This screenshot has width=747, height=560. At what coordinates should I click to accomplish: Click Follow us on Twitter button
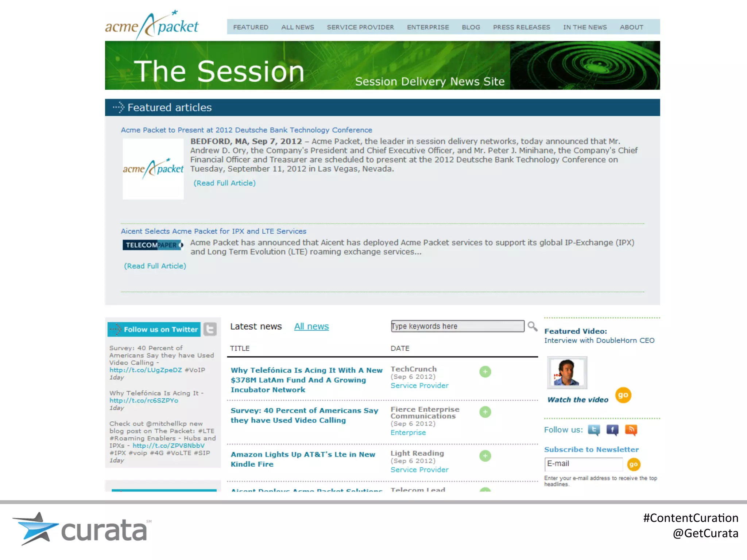154,329
